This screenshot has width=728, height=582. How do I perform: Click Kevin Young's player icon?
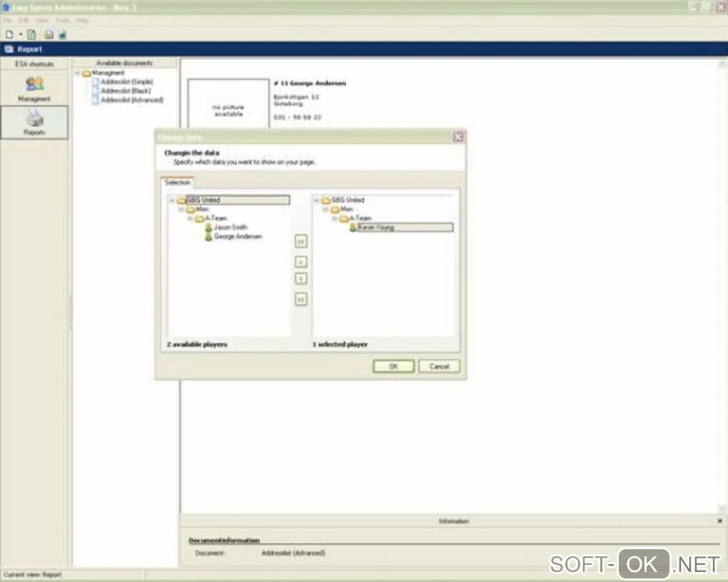(x=353, y=228)
